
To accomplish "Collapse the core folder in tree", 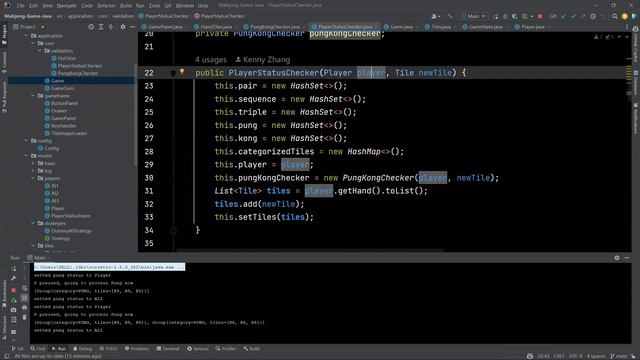I will pyautogui.click(x=33, y=43).
